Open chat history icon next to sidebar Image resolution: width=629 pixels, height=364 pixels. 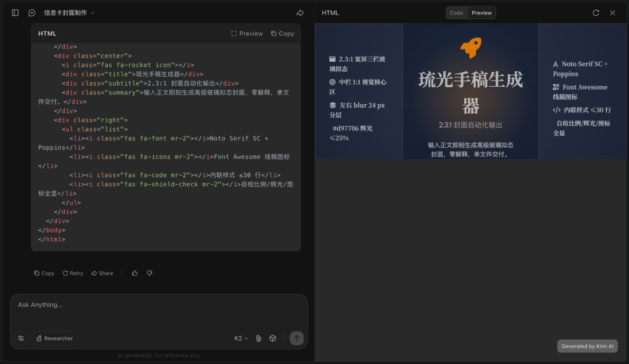(x=31, y=12)
